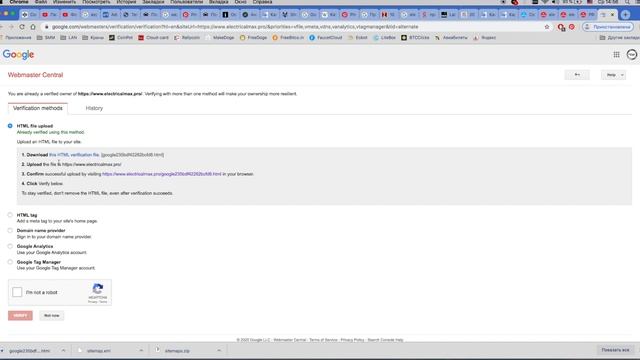
Task: Open the Privacy Policy footer link
Action: [x=352, y=340]
